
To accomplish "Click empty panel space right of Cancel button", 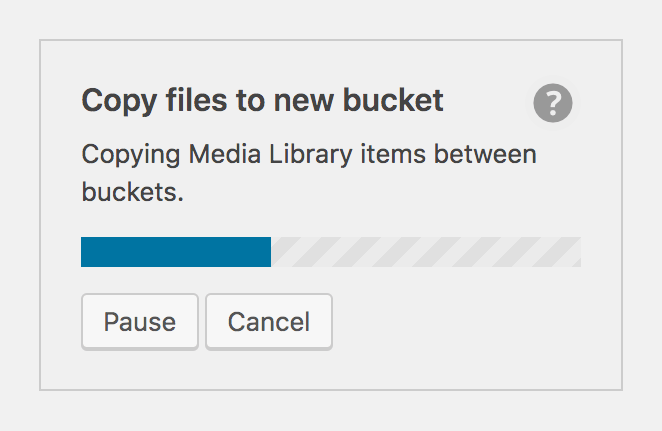I will click(460, 322).
